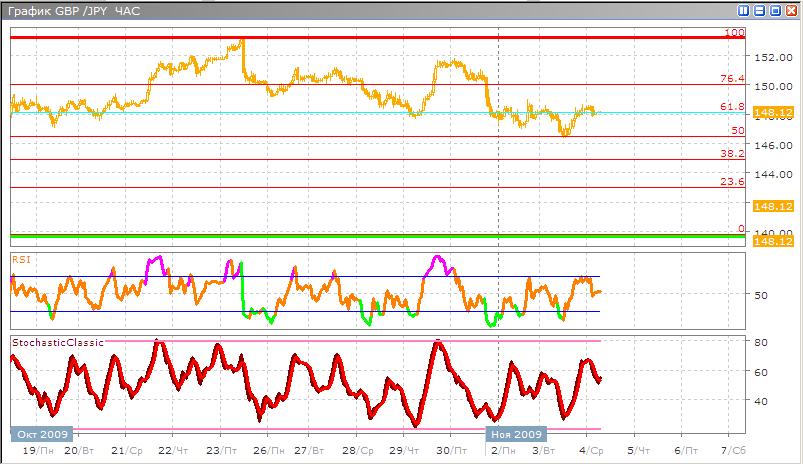Click the 80 level on Stochastic scale
Image resolution: width=803 pixels, height=464 pixels.
(x=760, y=342)
